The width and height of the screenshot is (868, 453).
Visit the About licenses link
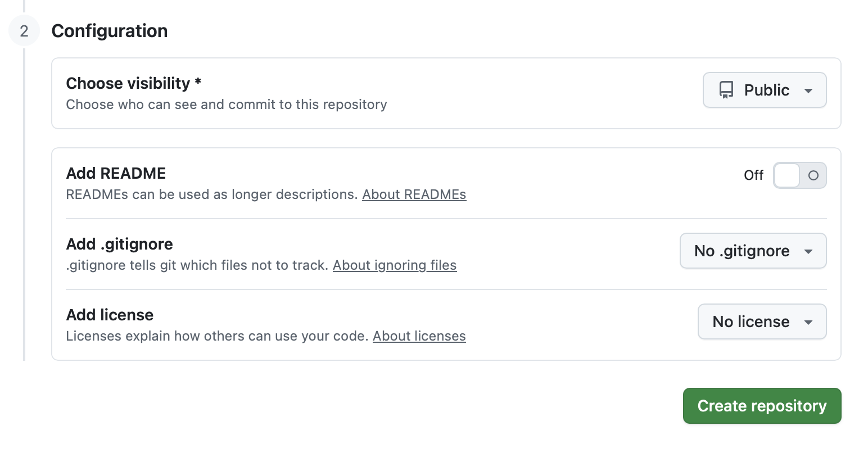[419, 336]
